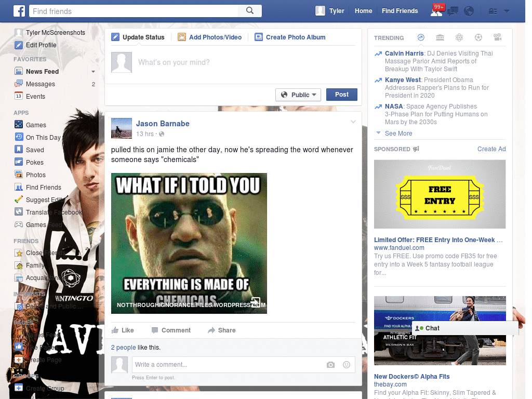Screen dimensions: 532x399
Task: Open the Chat bar
Action: click(x=465, y=328)
